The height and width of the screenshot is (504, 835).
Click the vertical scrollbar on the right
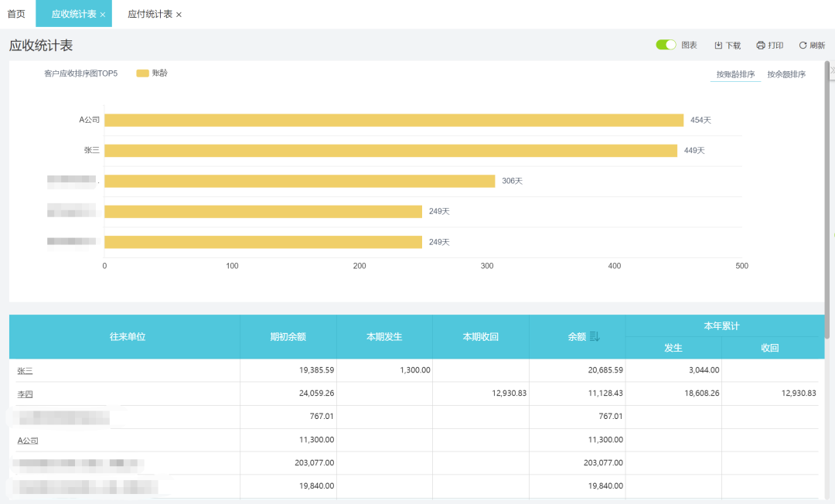pos(827,201)
